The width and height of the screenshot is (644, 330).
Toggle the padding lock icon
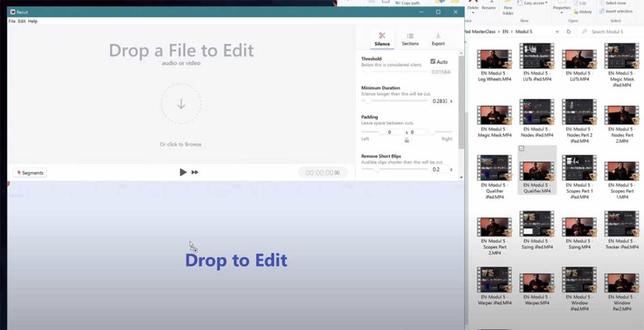pyautogui.click(x=406, y=140)
